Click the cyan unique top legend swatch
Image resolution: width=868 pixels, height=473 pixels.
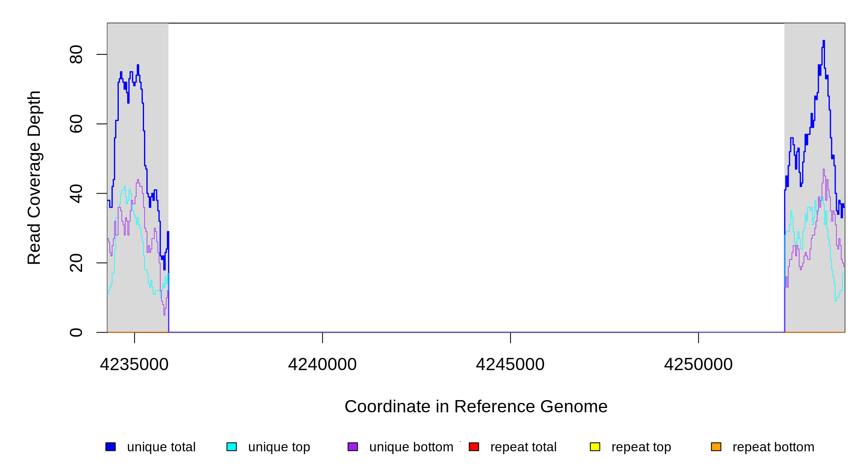(x=232, y=447)
